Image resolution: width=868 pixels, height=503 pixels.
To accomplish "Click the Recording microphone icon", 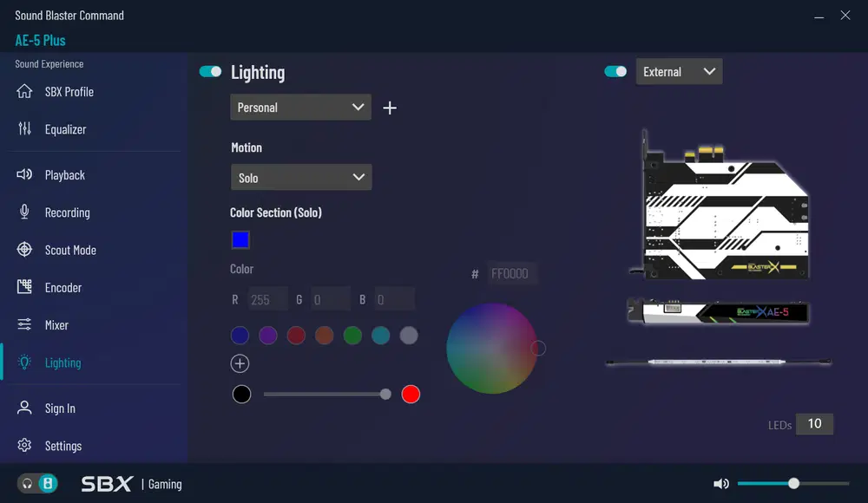I will (x=24, y=212).
